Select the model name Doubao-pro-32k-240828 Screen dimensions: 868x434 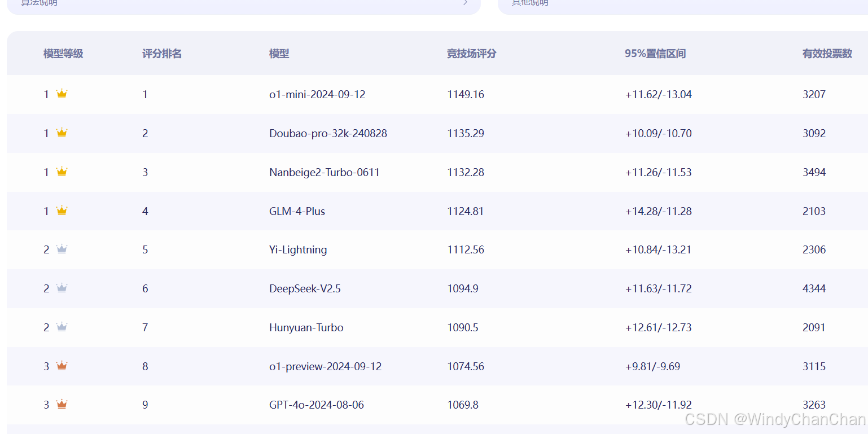328,133
